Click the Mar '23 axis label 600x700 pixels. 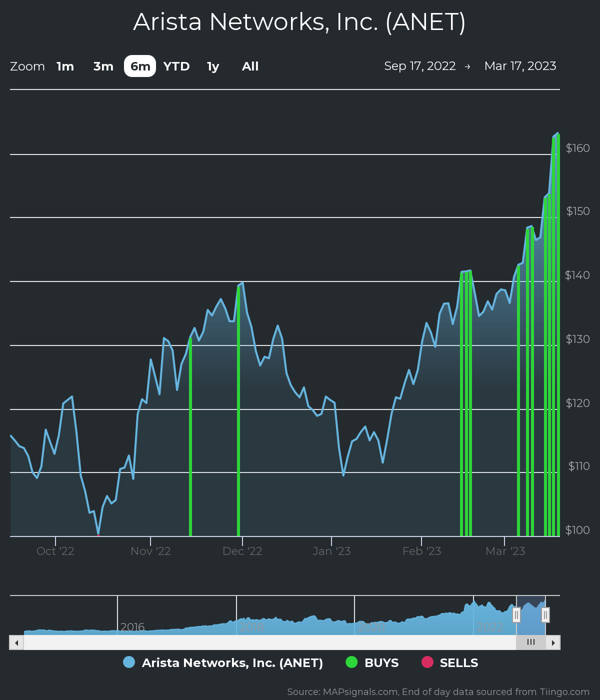[505, 551]
